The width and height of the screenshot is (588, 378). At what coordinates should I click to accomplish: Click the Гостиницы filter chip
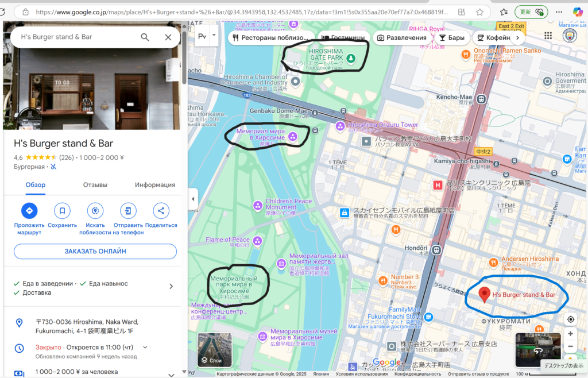point(344,38)
